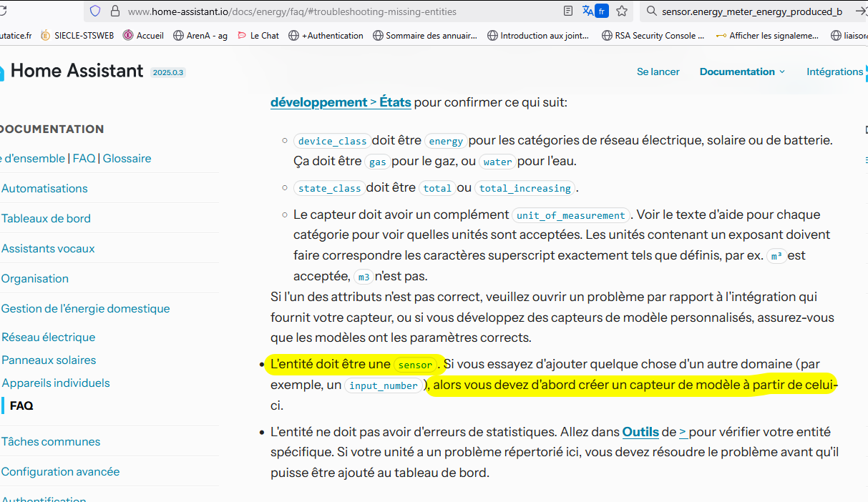Image resolution: width=868 pixels, height=502 pixels.
Task: Bookmark this page with star icon
Action: (x=622, y=11)
